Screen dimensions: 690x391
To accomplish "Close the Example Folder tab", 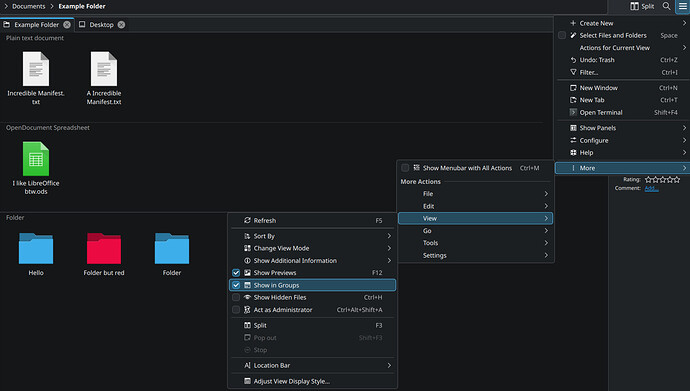I will click(x=67, y=25).
